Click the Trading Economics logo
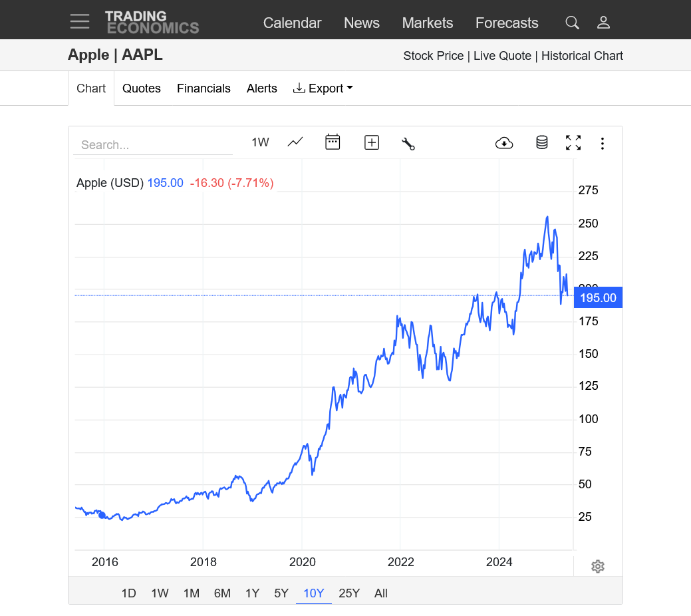 pos(152,22)
